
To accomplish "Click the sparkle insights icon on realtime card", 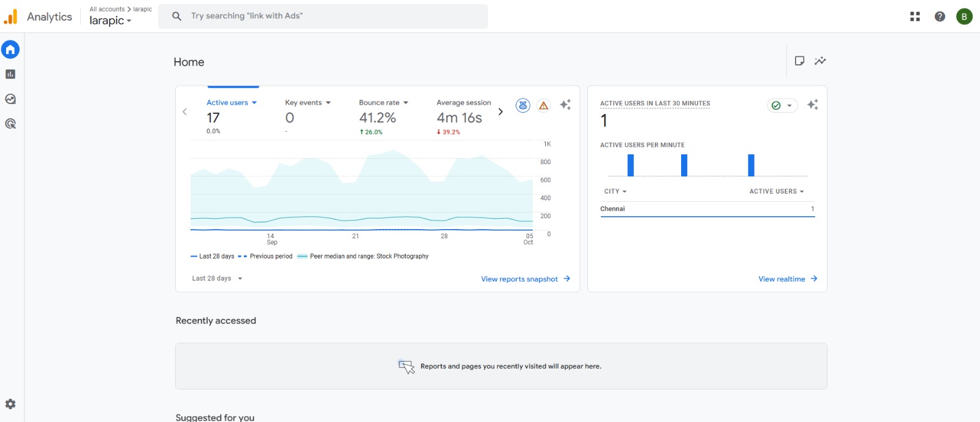I will coord(812,105).
